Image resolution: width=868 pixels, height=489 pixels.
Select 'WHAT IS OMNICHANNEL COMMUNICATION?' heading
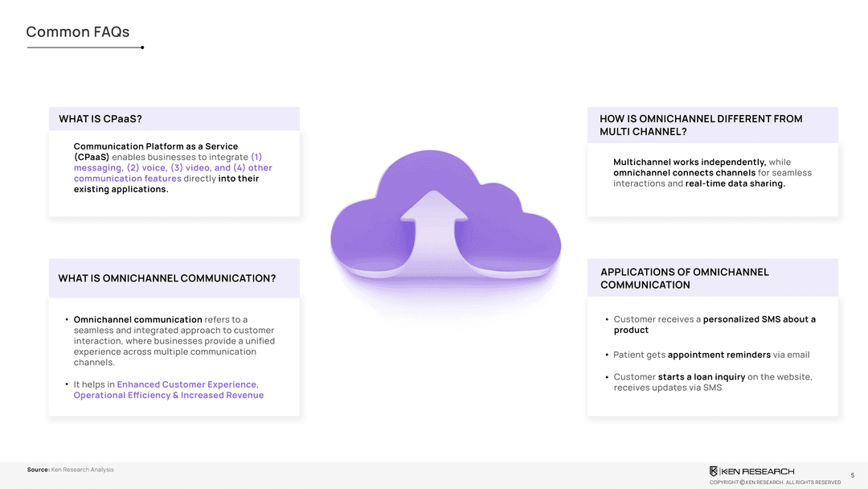[166, 278]
